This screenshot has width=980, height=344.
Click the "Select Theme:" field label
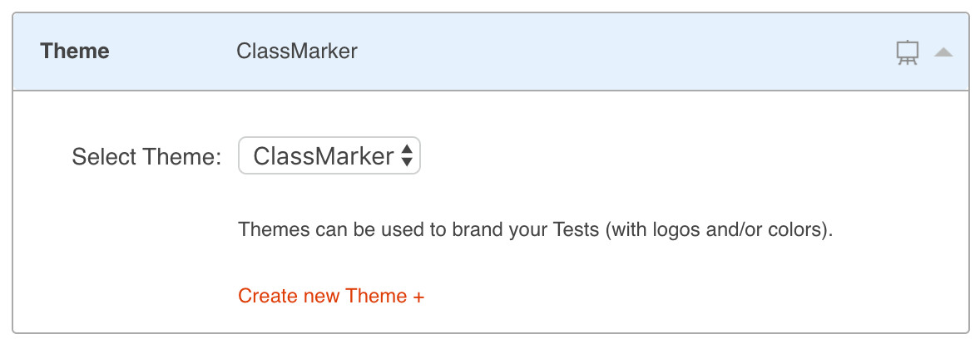coord(146,157)
